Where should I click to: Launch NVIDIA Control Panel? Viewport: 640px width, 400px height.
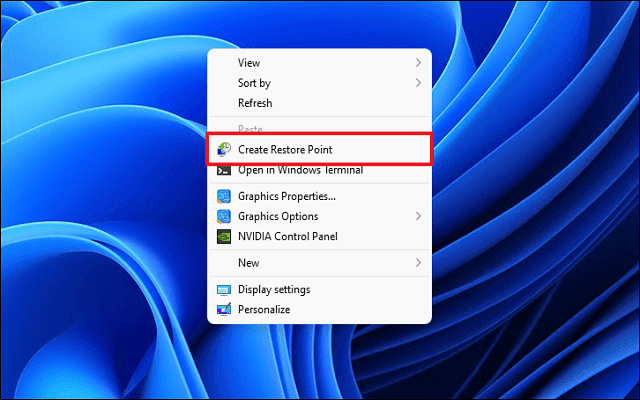[319, 236]
